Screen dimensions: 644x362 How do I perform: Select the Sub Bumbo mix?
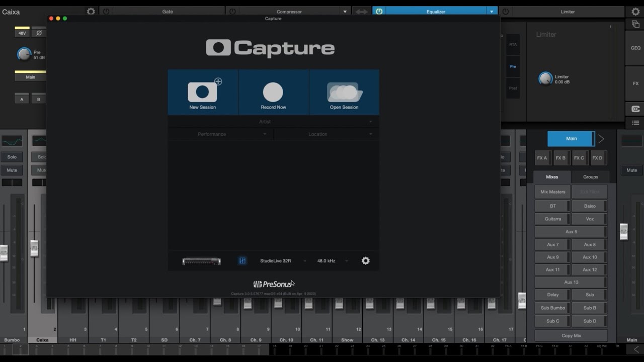pyautogui.click(x=552, y=308)
